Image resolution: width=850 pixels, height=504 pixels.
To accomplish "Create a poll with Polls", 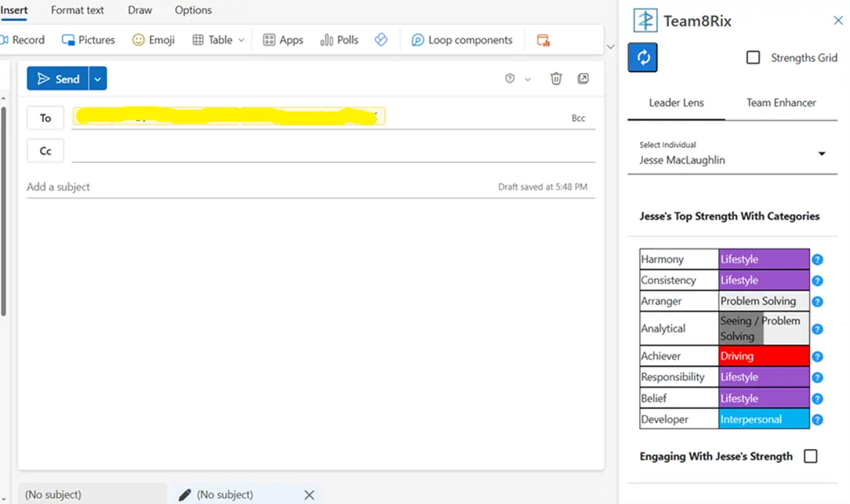I will 340,40.
